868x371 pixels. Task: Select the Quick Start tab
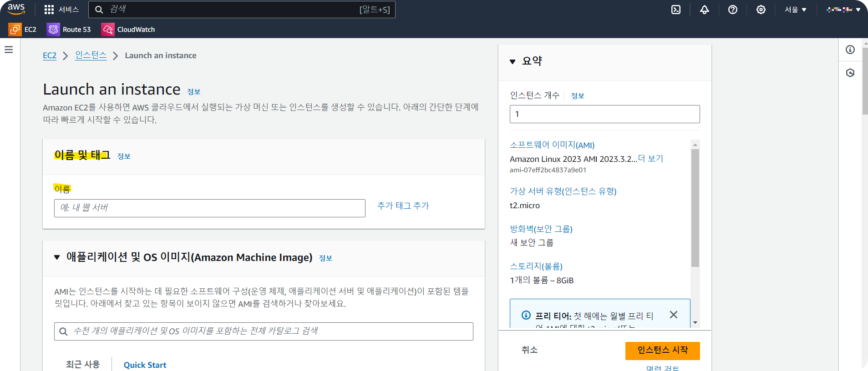(145, 365)
